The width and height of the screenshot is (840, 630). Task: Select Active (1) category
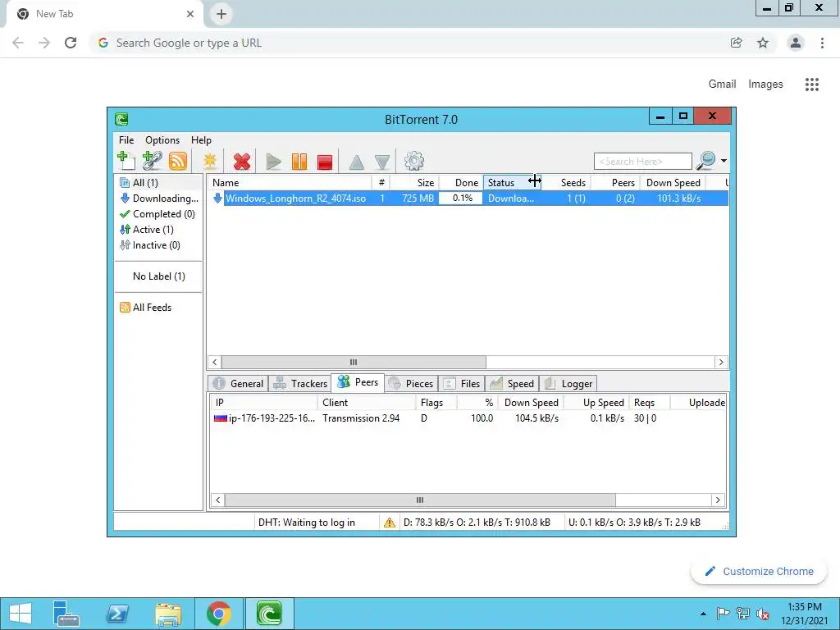pyautogui.click(x=158, y=230)
